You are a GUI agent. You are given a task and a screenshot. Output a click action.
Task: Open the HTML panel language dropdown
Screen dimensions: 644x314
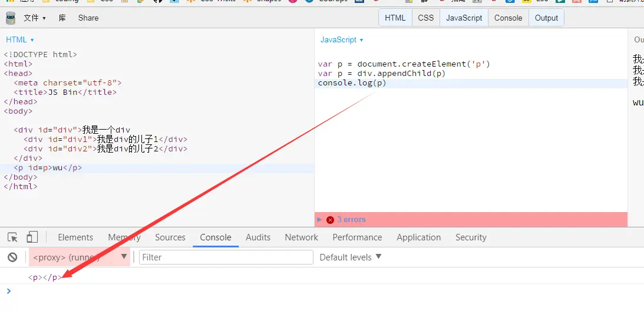[19, 40]
